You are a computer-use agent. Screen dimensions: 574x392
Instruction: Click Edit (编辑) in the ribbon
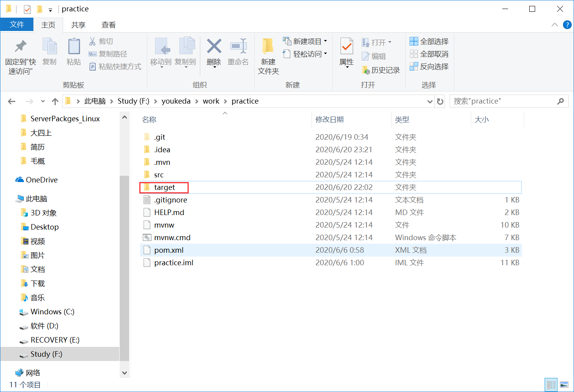point(374,56)
